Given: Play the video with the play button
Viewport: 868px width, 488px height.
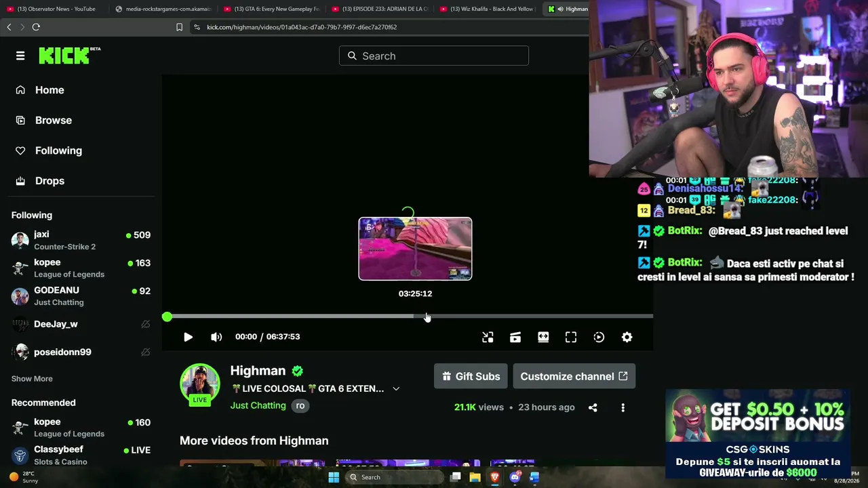Looking at the screenshot, I should (x=188, y=337).
